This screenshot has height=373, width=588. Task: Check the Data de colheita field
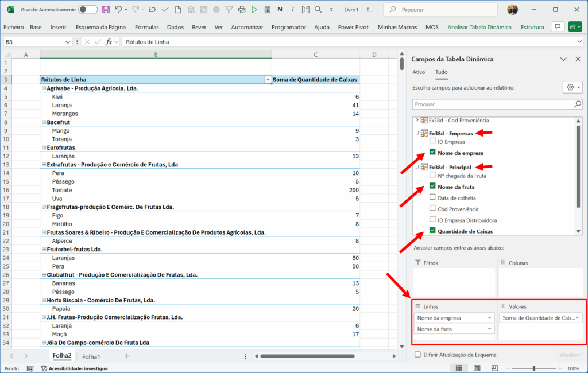(433, 198)
